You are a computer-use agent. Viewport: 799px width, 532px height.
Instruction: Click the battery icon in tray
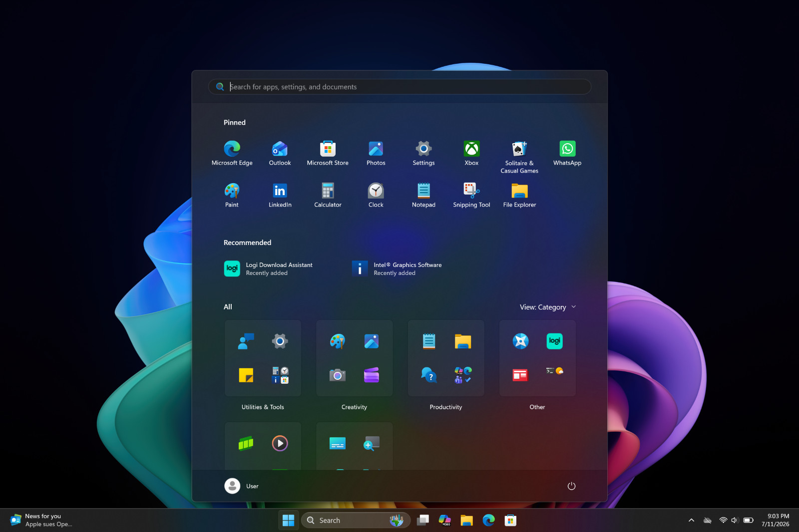click(748, 520)
